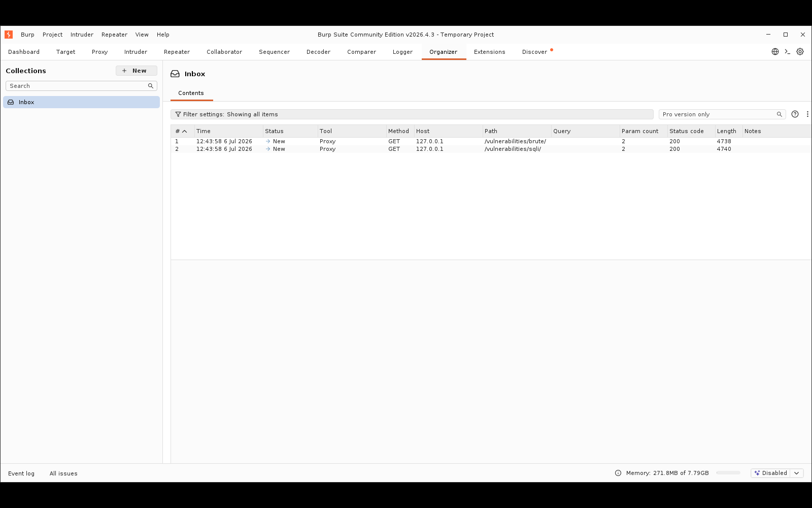The height and width of the screenshot is (508, 812).
Task: Sort by the Status column header
Action: (x=290, y=131)
